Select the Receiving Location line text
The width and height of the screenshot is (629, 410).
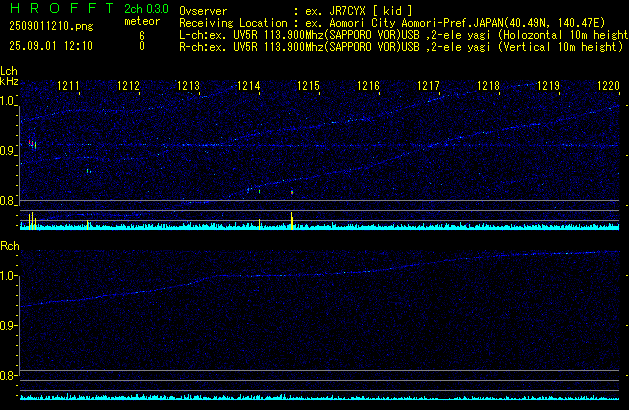pyautogui.click(x=392, y=23)
